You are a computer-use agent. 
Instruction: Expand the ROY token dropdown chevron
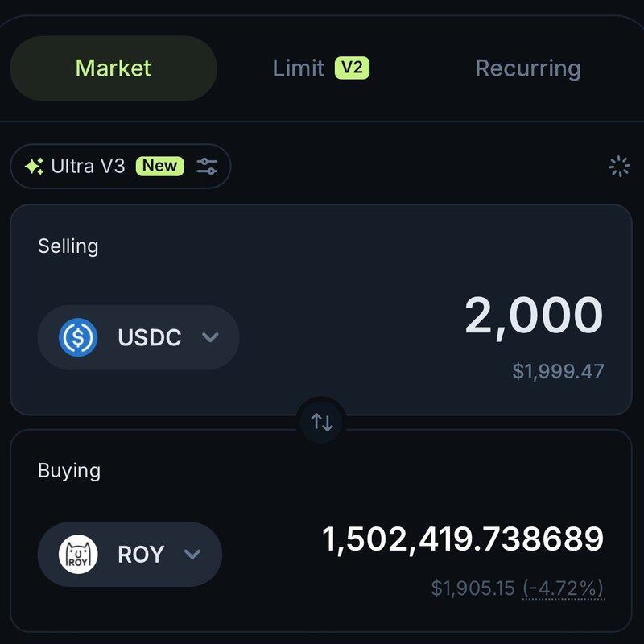click(192, 555)
